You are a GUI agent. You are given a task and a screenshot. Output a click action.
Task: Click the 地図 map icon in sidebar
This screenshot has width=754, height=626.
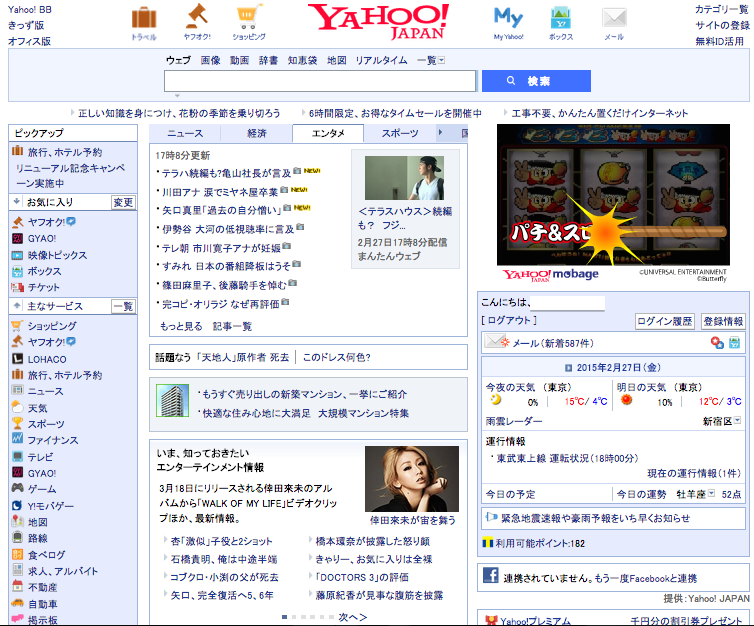tap(17, 521)
